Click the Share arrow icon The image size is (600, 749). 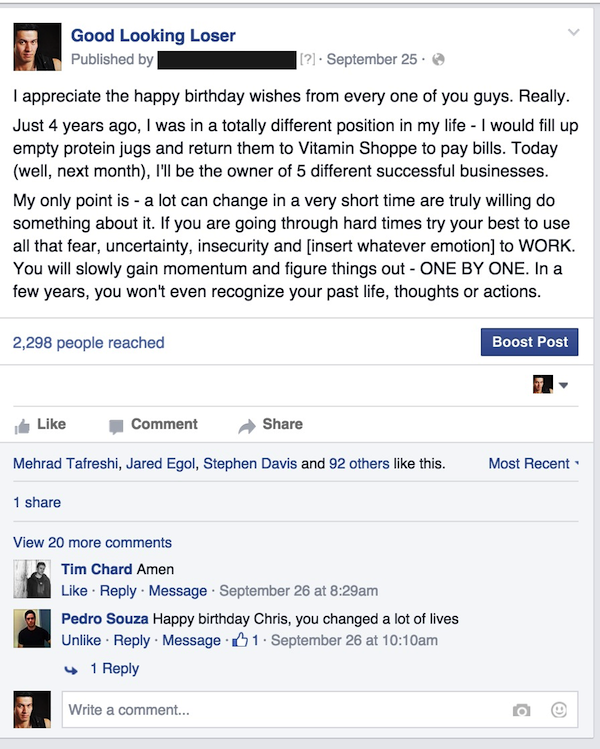click(247, 426)
